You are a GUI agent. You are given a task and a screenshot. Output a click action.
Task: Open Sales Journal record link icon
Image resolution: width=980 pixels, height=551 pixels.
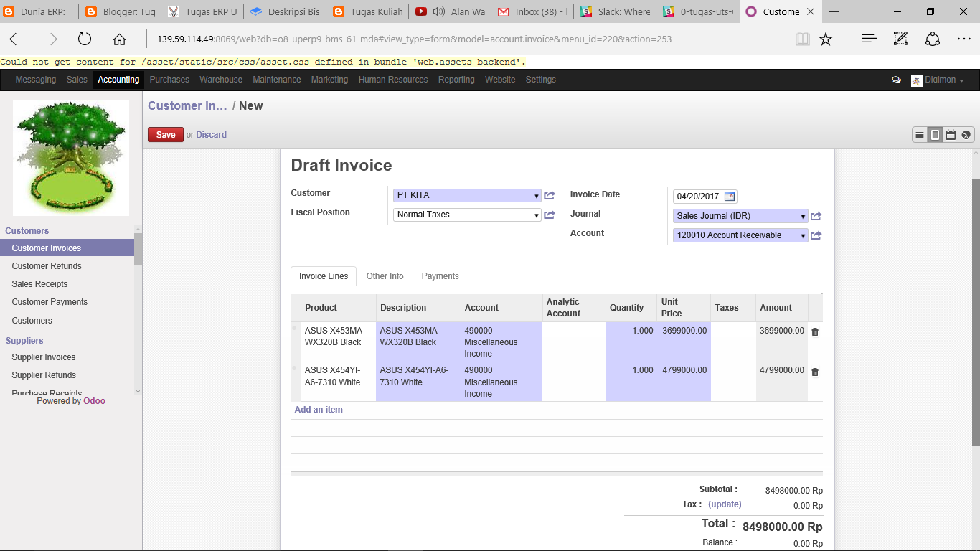click(x=816, y=216)
